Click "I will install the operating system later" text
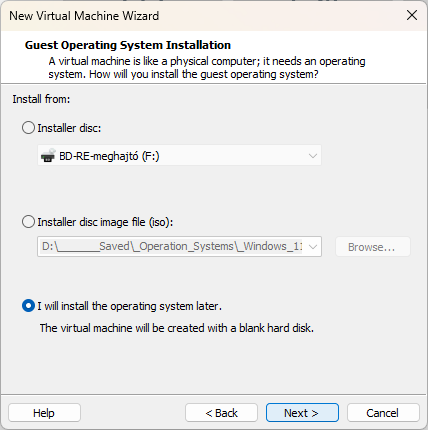The image size is (428, 430). pos(129,306)
